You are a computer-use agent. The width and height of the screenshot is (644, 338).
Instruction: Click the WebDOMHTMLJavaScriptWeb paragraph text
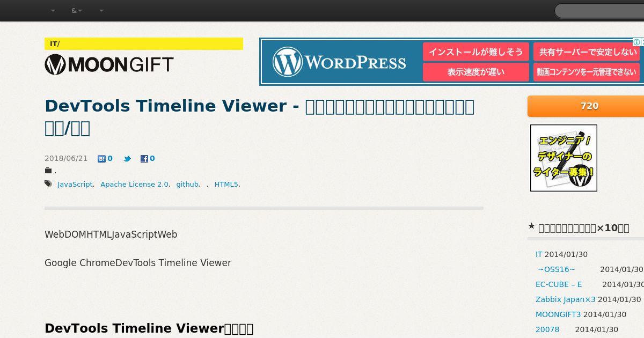[x=111, y=234]
